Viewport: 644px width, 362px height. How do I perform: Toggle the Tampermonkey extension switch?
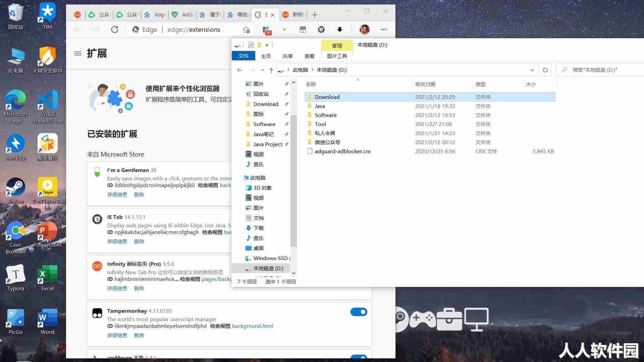tap(359, 312)
